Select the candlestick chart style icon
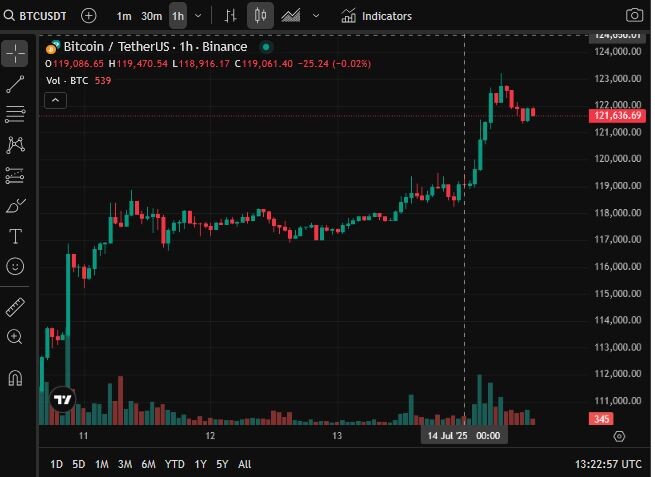 click(x=260, y=16)
